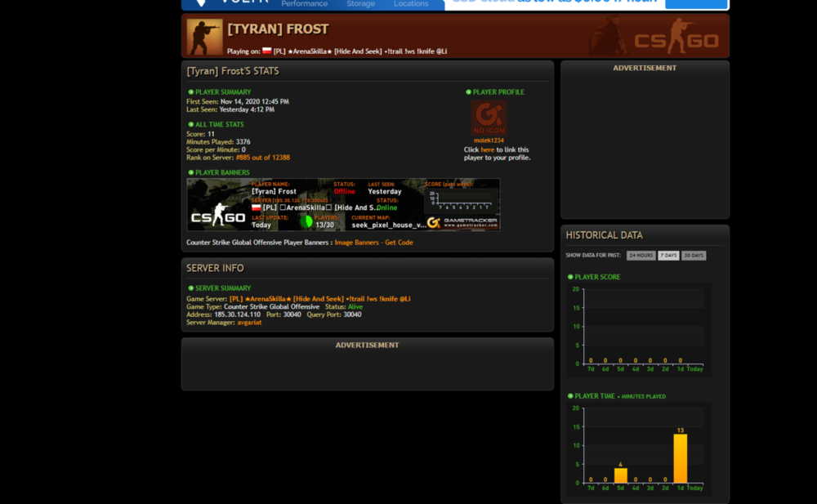This screenshot has height=504, width=817.
Task: Click the '[TYRAN] FROST' page title
Action: click(x=278, y=29)
